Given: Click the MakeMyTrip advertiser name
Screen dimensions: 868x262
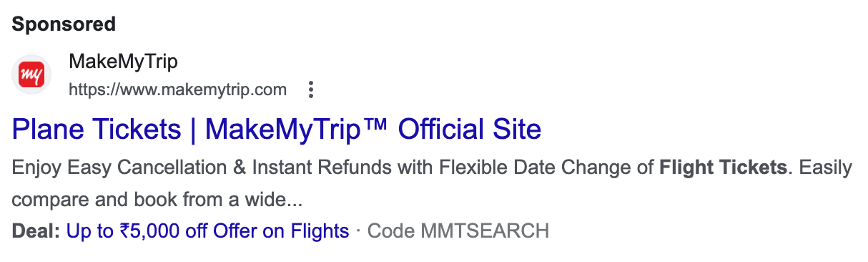Looking at the screenshot, I should 123,62.
